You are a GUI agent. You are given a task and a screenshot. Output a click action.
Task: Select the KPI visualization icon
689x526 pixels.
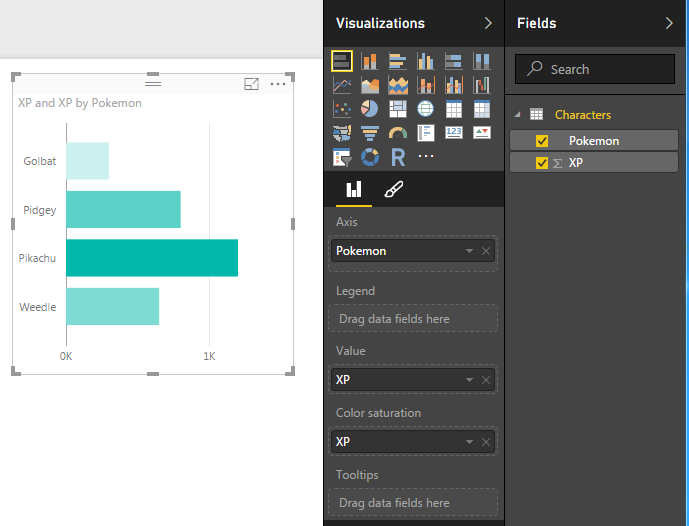(482, 133)
